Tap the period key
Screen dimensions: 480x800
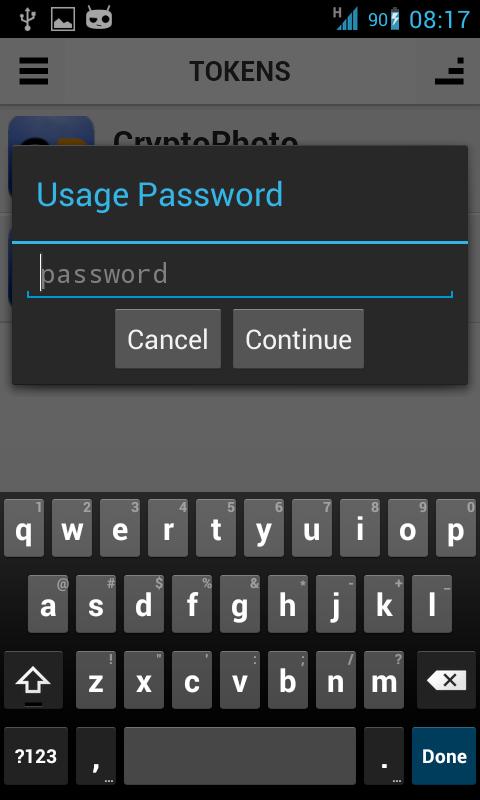(384, 756)
